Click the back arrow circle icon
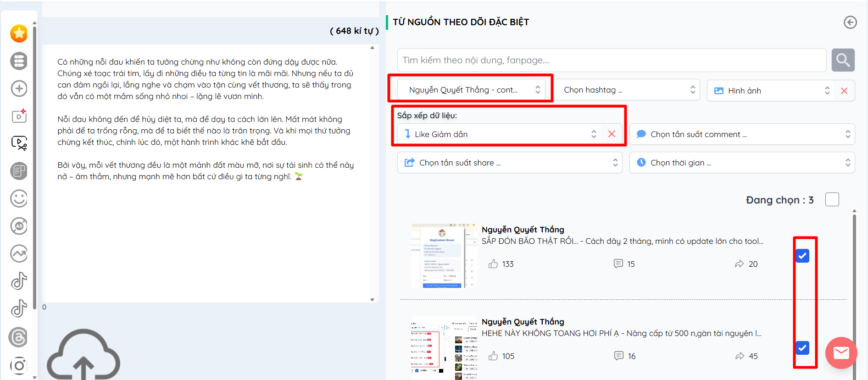The height and width of the screenshot is (380, 868). pos(850,22)
